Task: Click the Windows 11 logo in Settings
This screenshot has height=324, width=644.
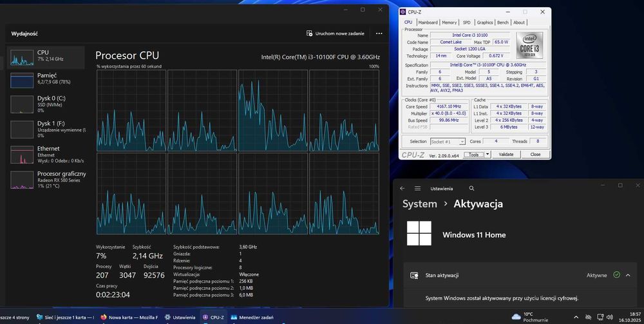Action: click(419, 233)
